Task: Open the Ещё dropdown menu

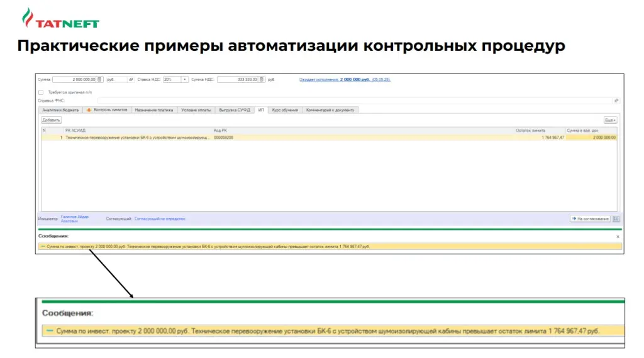Action: [610, 120]
